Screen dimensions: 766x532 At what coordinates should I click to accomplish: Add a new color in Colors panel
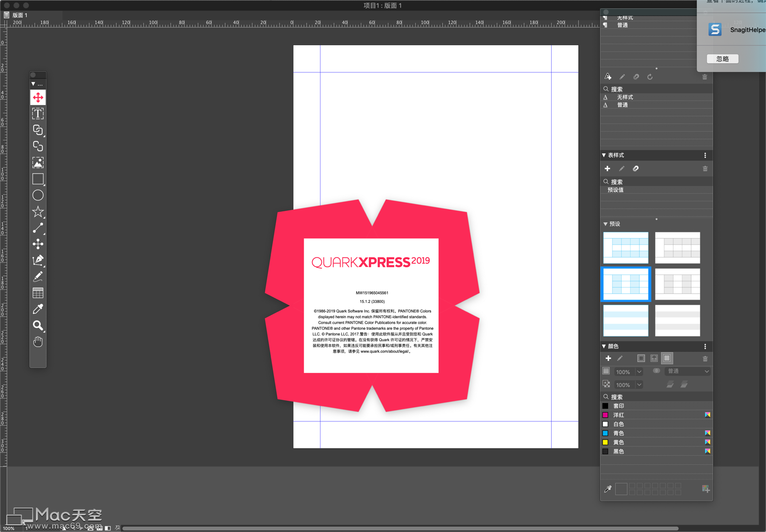click(608, 359)
